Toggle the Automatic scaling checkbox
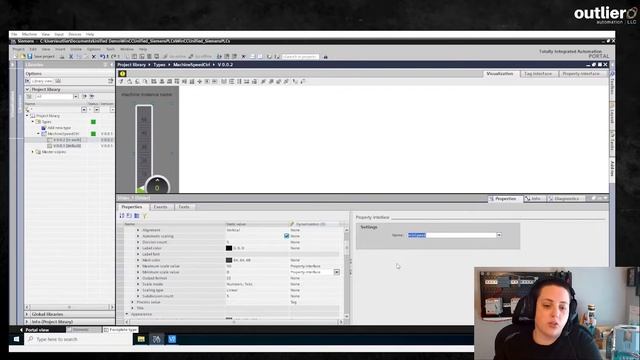 (x=287, y=236)
